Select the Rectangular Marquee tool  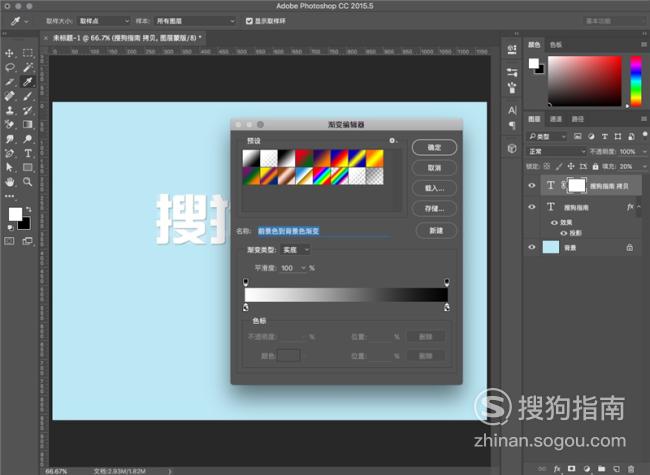click(28, 53)
